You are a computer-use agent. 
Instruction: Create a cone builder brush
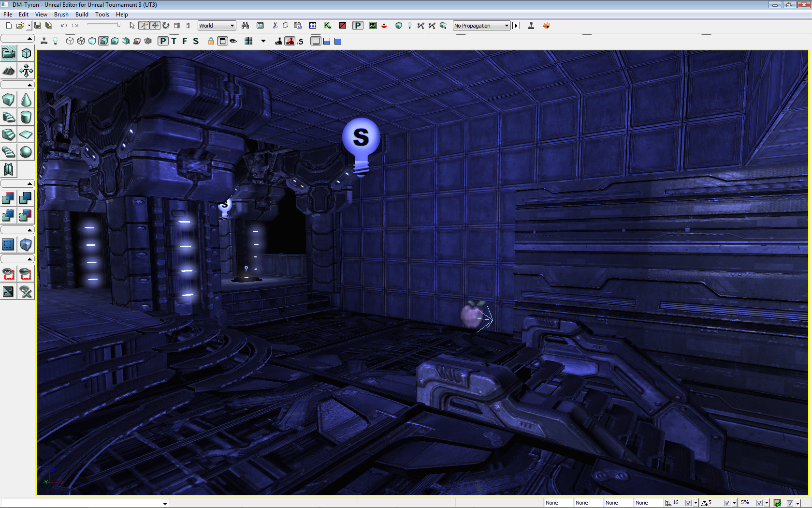26,100
